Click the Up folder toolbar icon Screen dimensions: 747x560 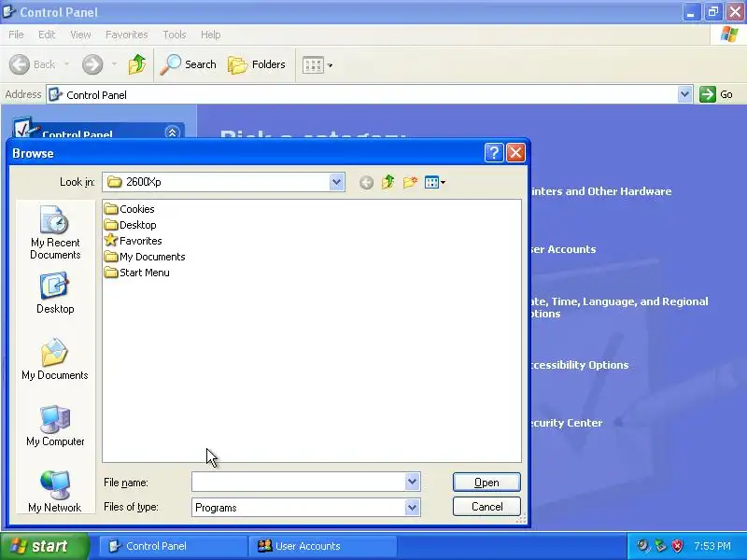[x=137, y=64]
